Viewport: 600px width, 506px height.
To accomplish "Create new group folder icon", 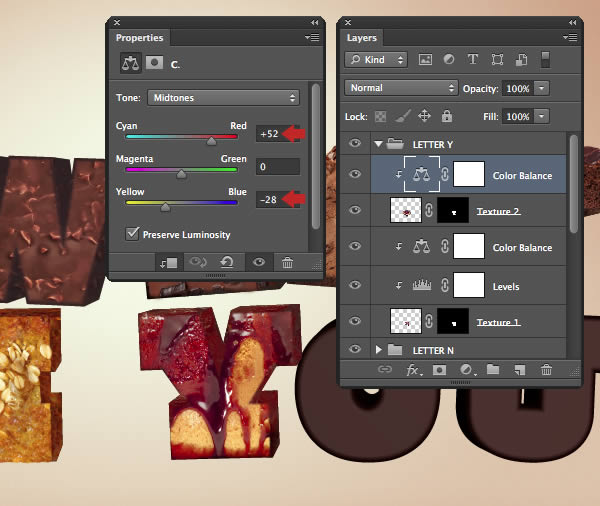I will click(x=493, y=369).
